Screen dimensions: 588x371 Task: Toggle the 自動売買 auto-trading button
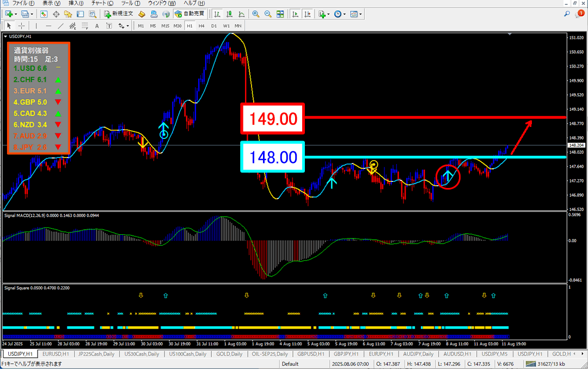(189, 14)
